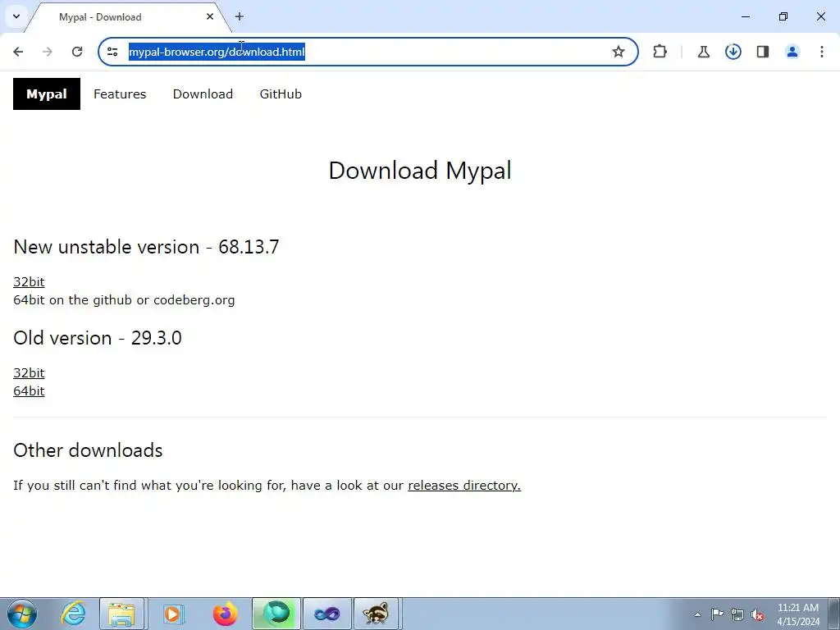Click the Show desktop strip past the clock

tap(834, 614)
